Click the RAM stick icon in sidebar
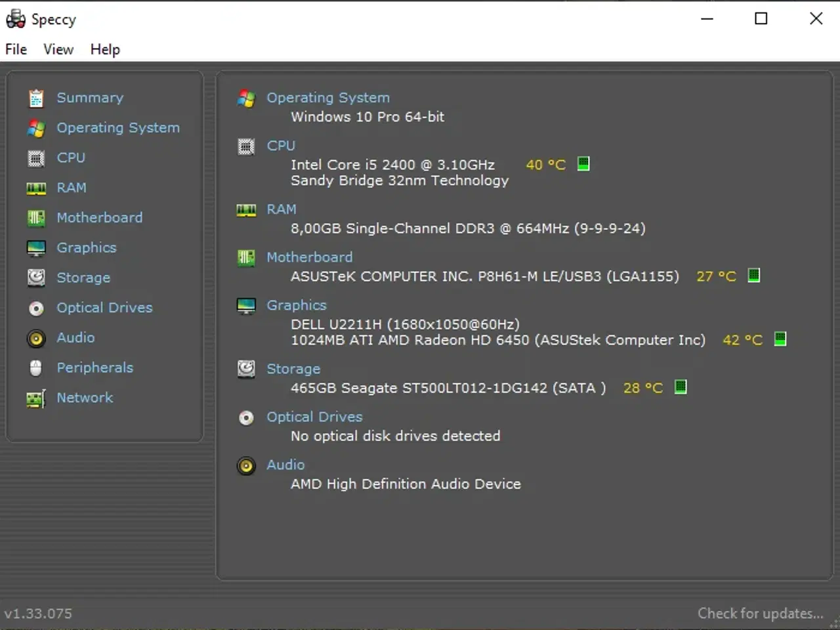This screenshot has height=630, width=840. pos(36,188)
